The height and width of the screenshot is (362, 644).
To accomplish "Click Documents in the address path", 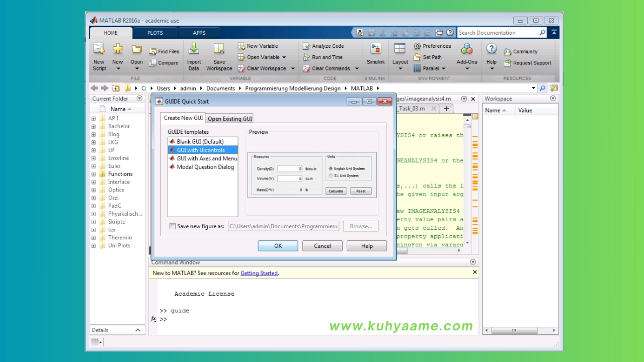I will [x=220, y=88].
